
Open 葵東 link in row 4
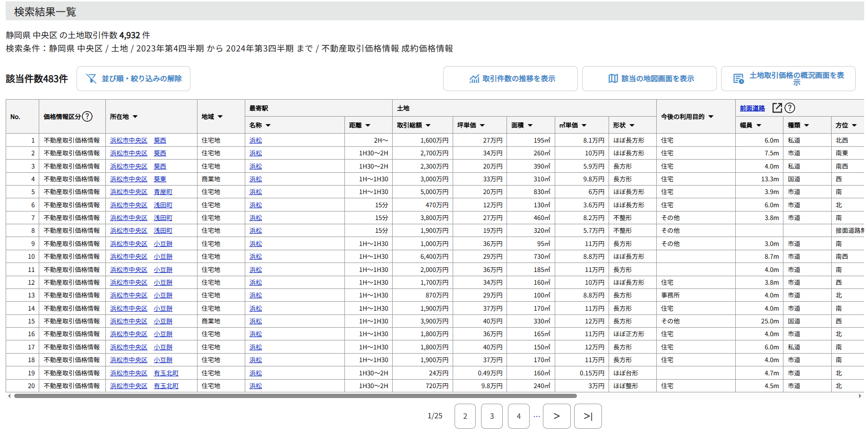[x=160, y=179]
